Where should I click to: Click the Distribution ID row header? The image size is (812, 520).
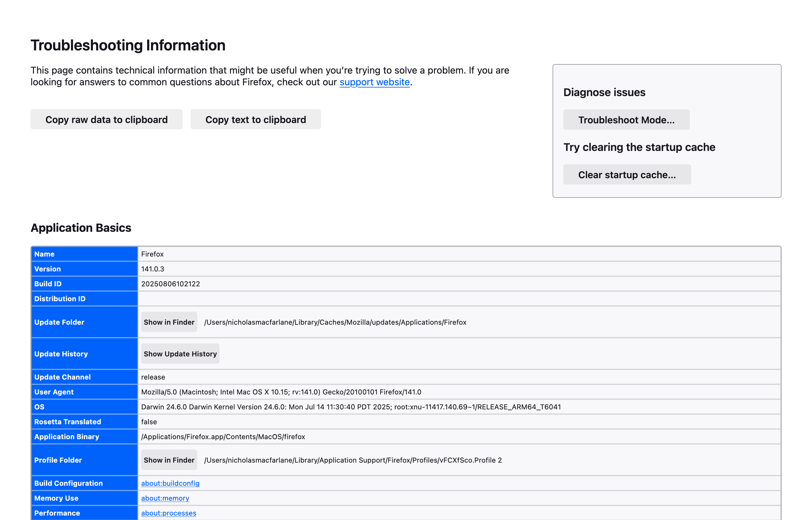tap(84, 298)
